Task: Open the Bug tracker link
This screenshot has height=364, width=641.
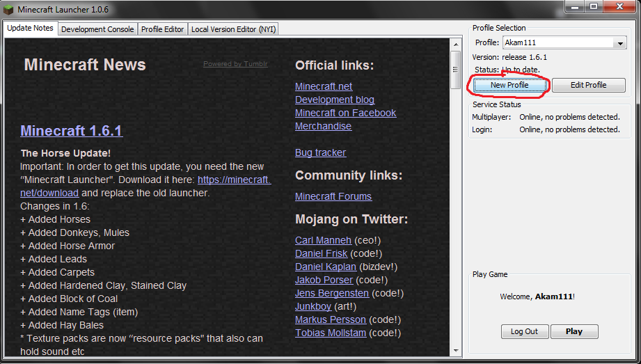Action: [320, 152]
